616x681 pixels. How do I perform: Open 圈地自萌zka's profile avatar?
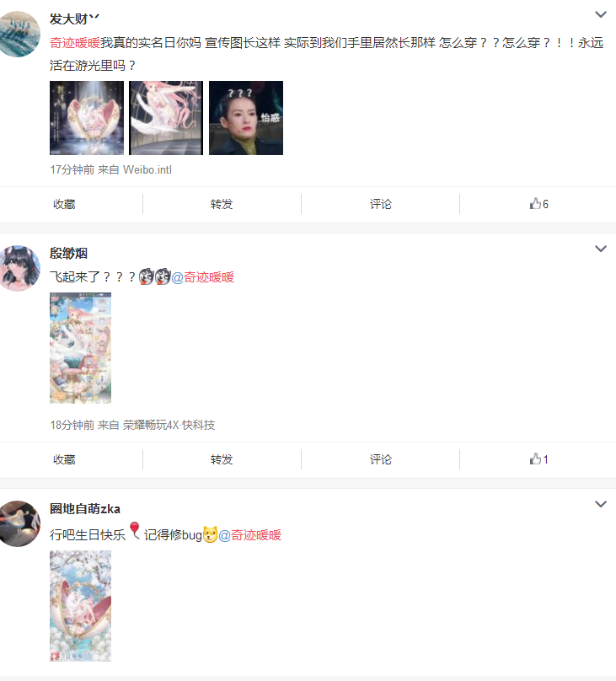click(18, 523)
